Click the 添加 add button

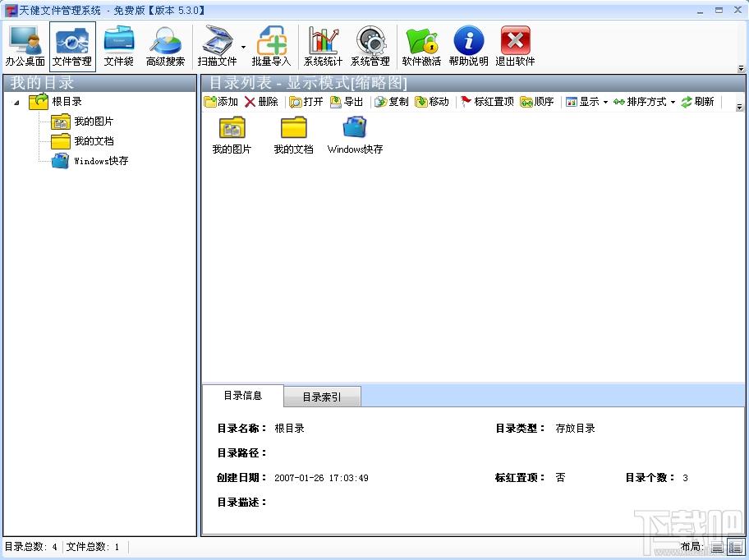coord(221,102)
